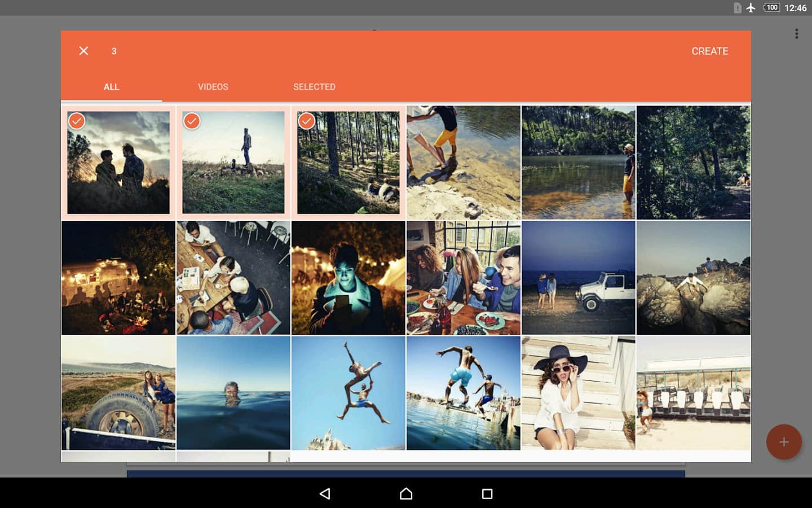Pick the spare tire truck photo
812x508 pixels.
[x=118, y=393]
